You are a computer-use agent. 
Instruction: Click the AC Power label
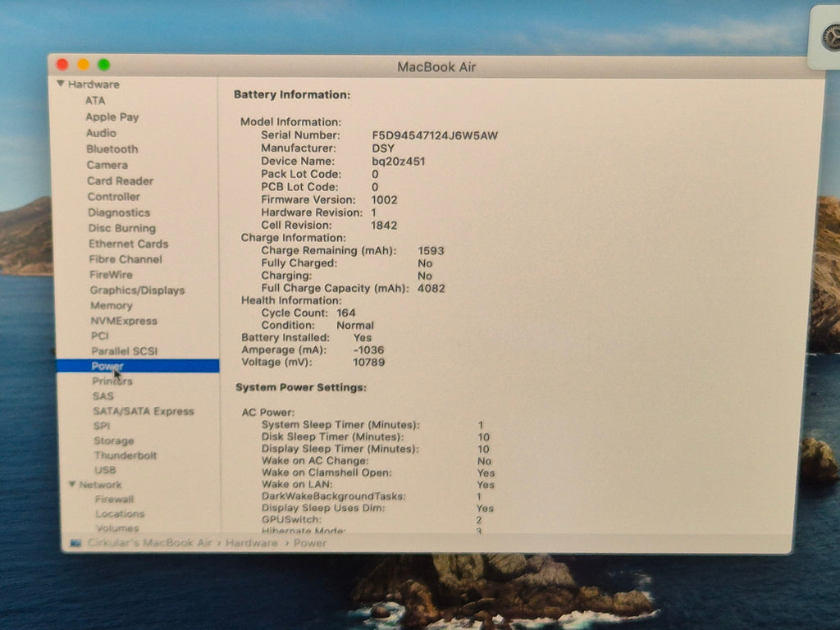point(268,412)
